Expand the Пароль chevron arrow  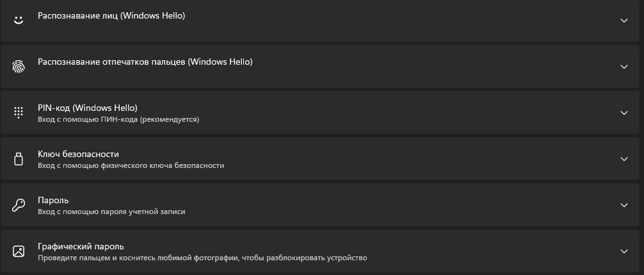(624, 205)
